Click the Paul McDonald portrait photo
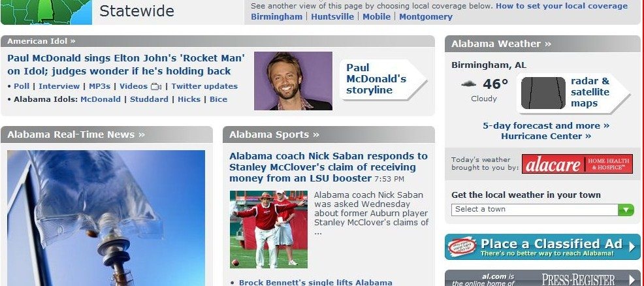 293,81
